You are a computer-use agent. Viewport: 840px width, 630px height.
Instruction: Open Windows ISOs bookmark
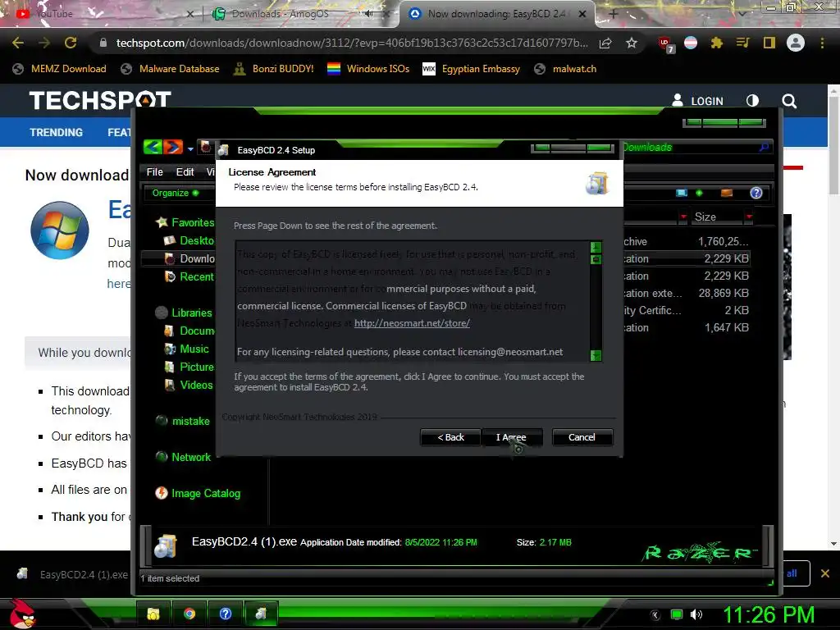[368, 69]
